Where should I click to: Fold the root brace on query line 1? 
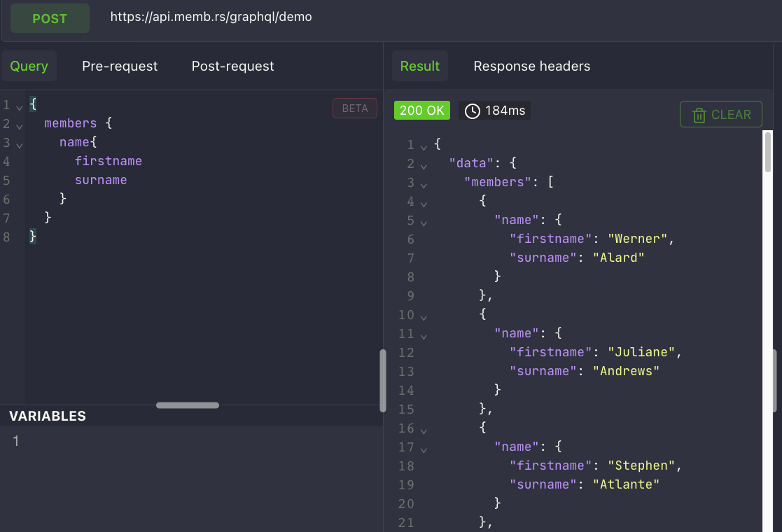click(x=19, y=106)
